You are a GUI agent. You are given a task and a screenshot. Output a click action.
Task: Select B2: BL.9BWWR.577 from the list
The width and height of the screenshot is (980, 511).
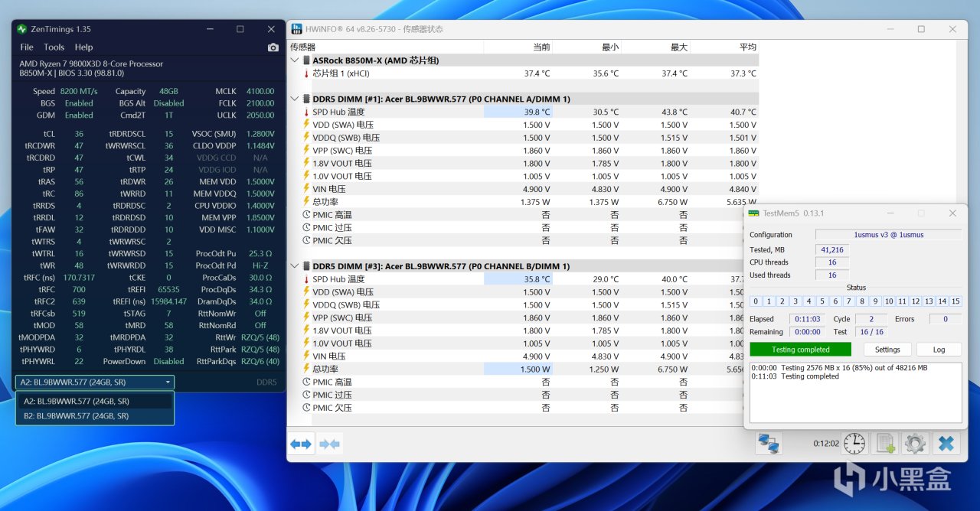point(77,416)
